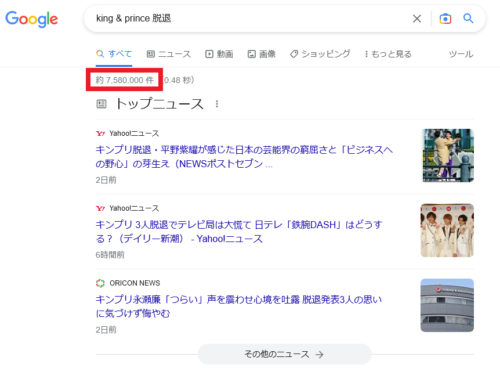Switch to the 動画 tab

click(219, 54)
